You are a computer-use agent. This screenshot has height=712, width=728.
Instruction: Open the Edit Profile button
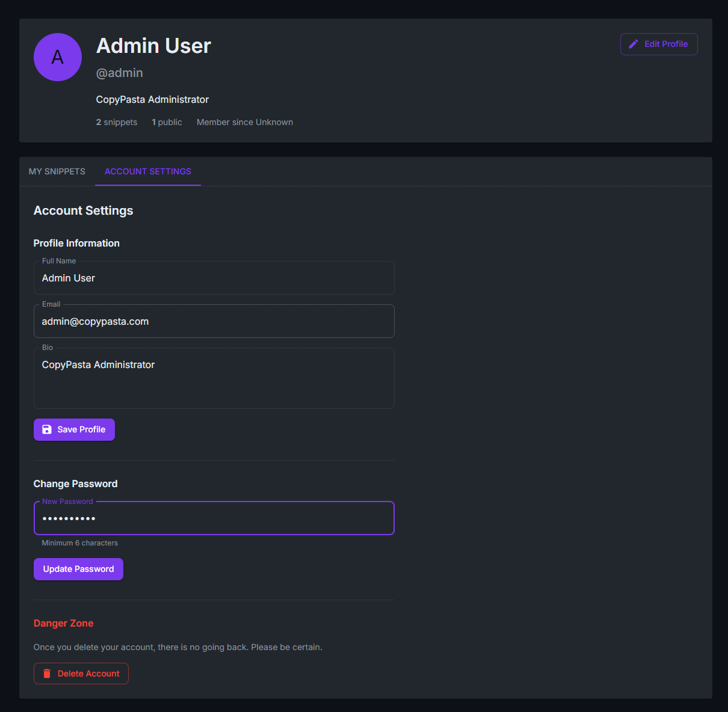point(659,44)
